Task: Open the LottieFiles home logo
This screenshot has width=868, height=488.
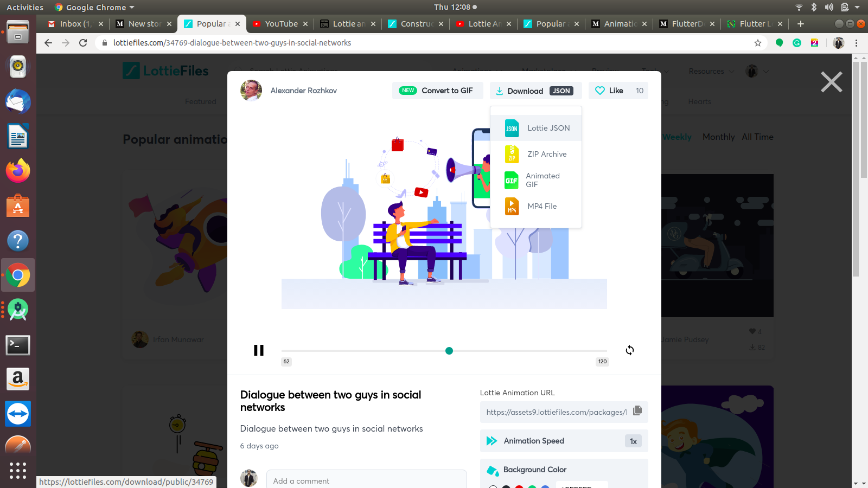Action: (x=165, y=70)
